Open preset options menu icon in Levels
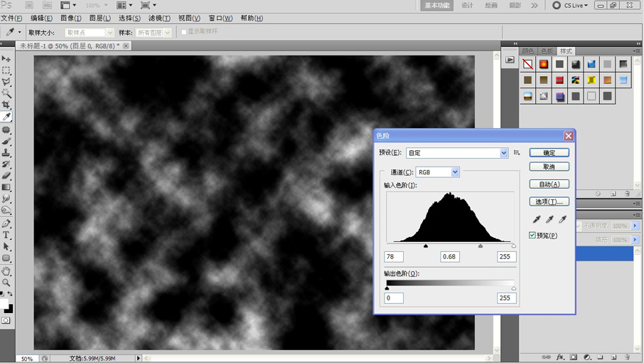The image size is (644, 363). pos(517,152)
